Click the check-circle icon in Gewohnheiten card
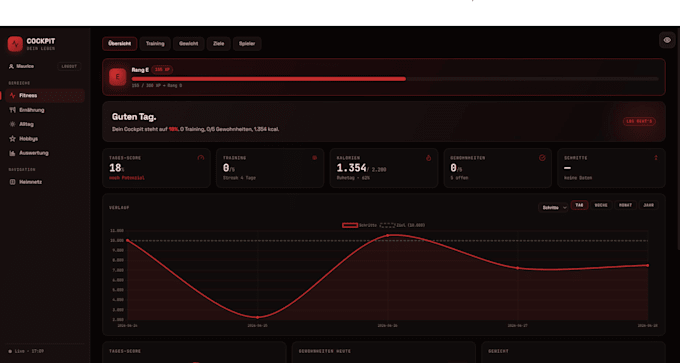The height and width of the screenshot is (363, 680). pyautogui.click(x=542, y=158)
